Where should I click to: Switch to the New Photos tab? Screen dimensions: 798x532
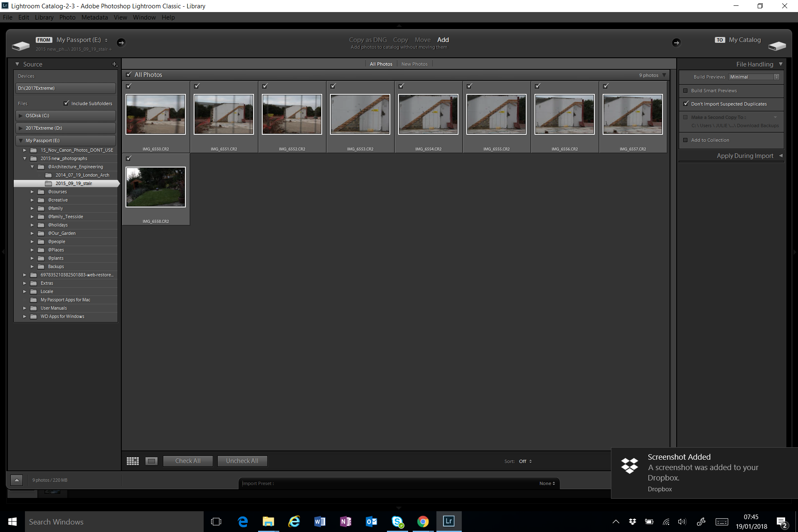click(x=414, y=64)
